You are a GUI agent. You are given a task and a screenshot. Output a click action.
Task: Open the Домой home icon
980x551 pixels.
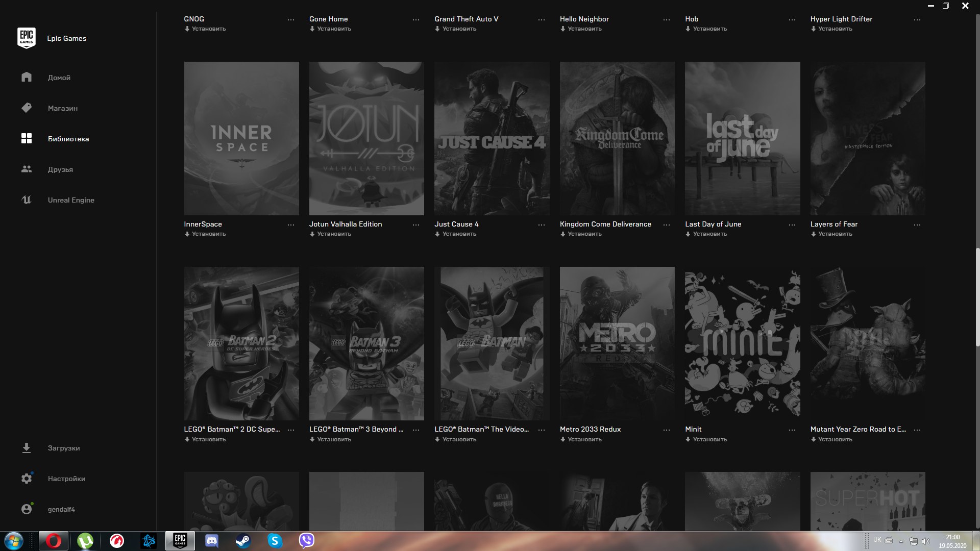click(27, 77)
